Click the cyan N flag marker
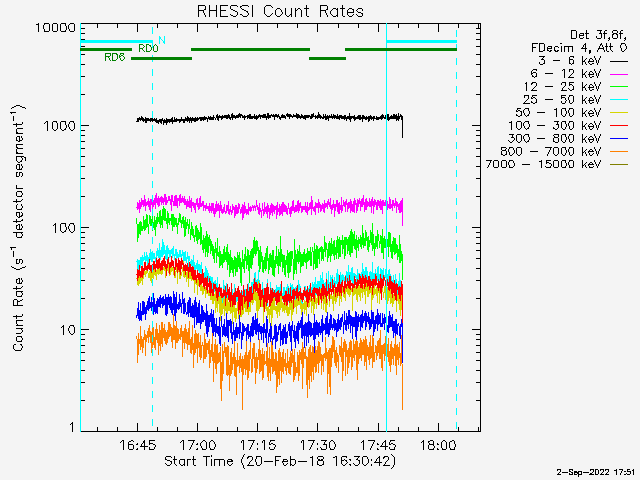The image size is (640, 480). [162, 40]
